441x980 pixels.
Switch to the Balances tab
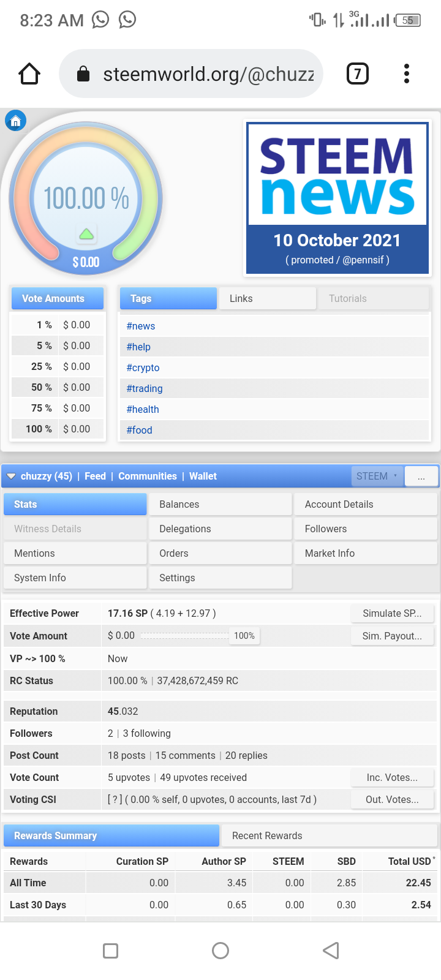pyautogui.click(x=221, y=504)
